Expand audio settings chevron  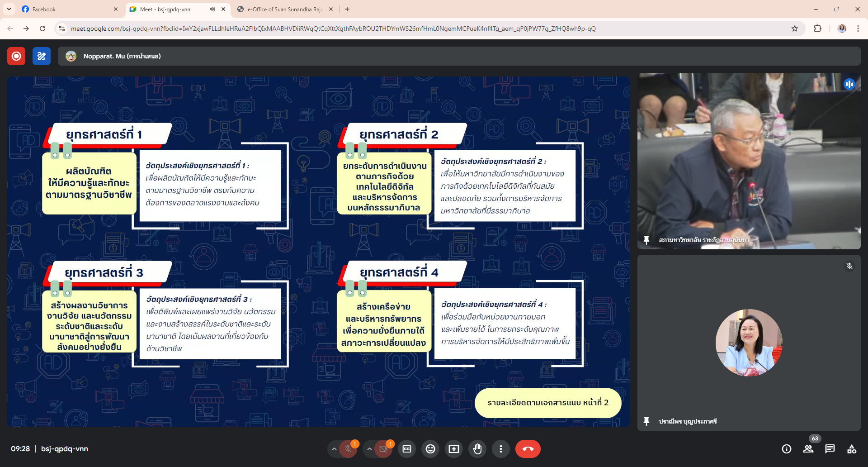pyautogui.click(x=334, y=449)
